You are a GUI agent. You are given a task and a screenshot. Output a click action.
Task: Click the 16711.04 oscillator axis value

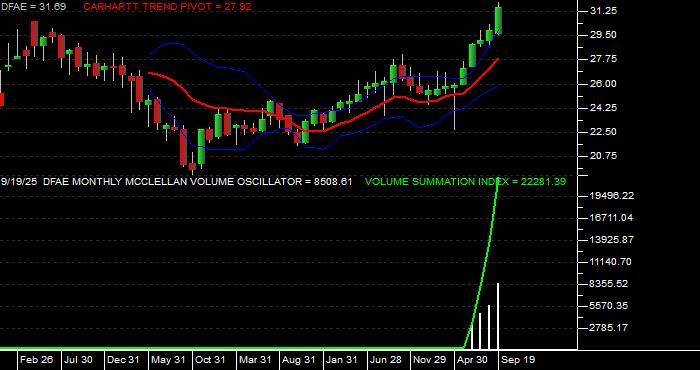click(612, 218)
